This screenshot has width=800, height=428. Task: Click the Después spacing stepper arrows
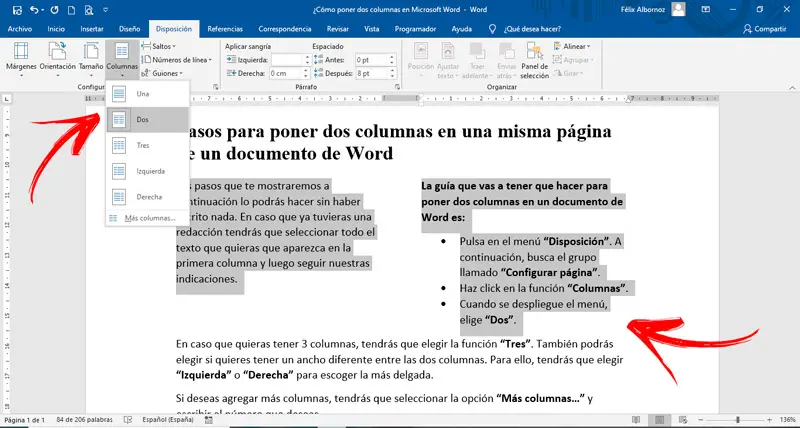tap(392, 73)
